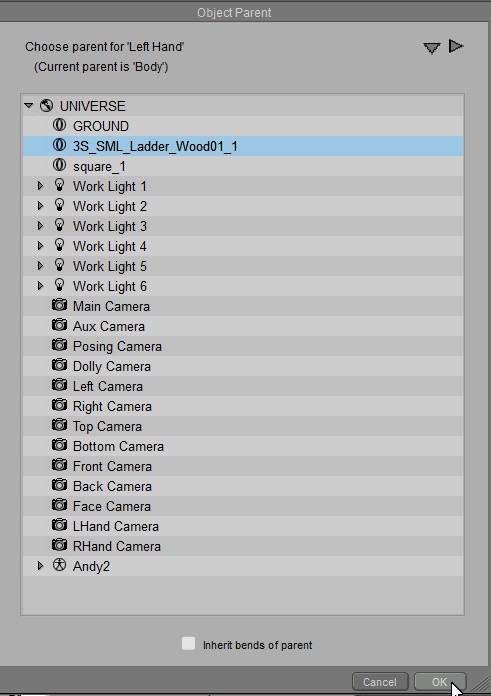The height and width of the screenshot is (696, 491).
Task: Click the Andy2 figure icon
Action: point(59,565)
